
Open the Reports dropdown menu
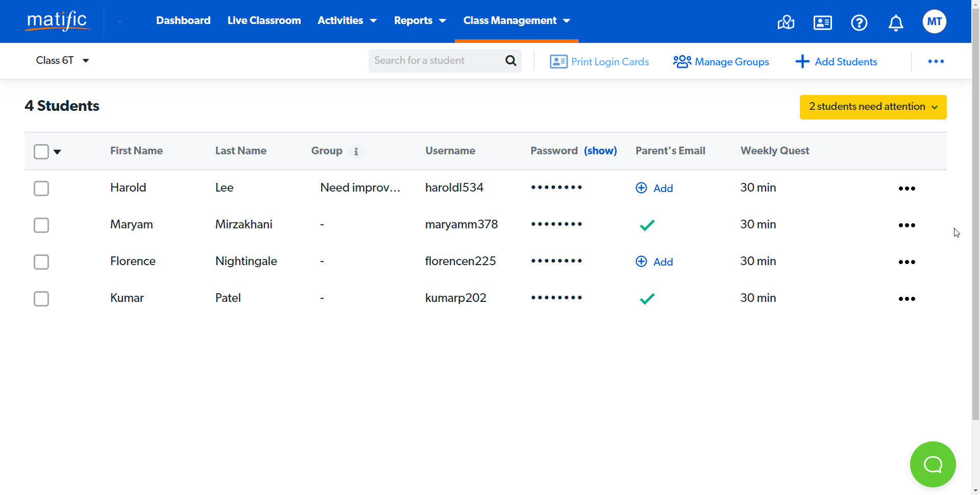click(420, 20)
